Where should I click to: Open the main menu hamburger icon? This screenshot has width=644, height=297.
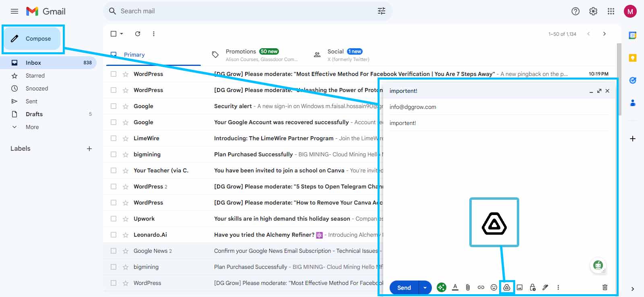[14, 11]
